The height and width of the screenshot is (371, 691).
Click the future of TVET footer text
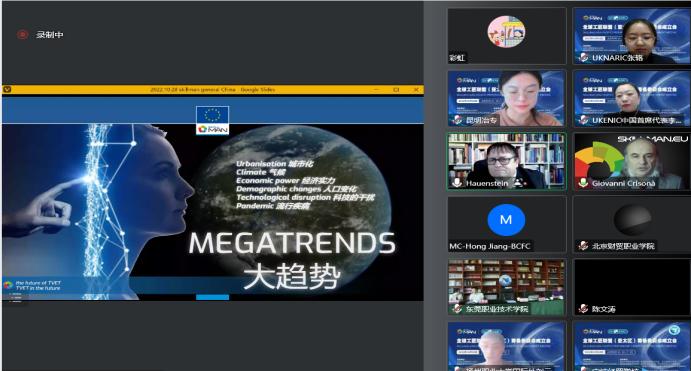click(x=38, y=285)
